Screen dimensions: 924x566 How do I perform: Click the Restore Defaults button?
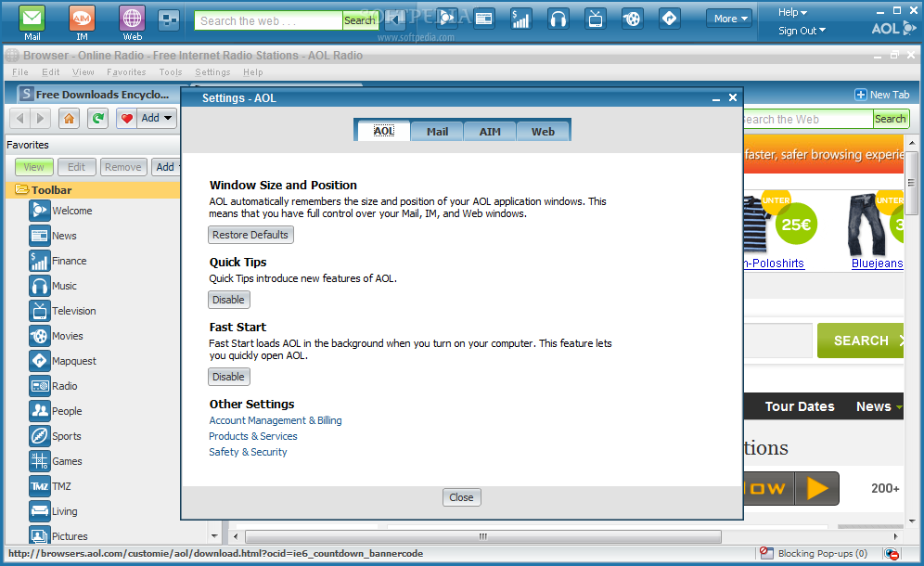coord(250,235)
